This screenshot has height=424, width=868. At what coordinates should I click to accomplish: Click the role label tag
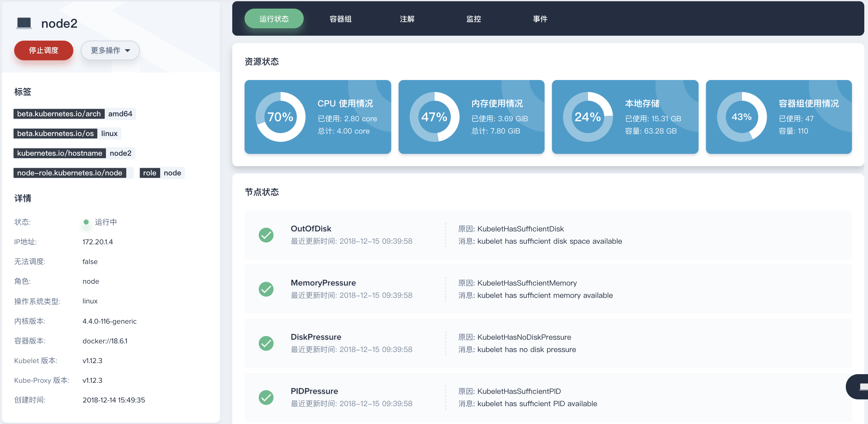click(150, 173)
